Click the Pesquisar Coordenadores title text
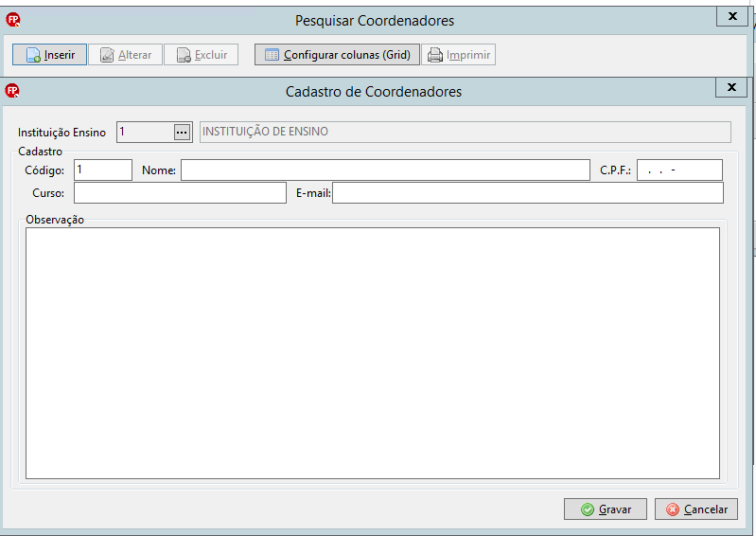This screenshot has height=536, width=756. click(375, 21)
